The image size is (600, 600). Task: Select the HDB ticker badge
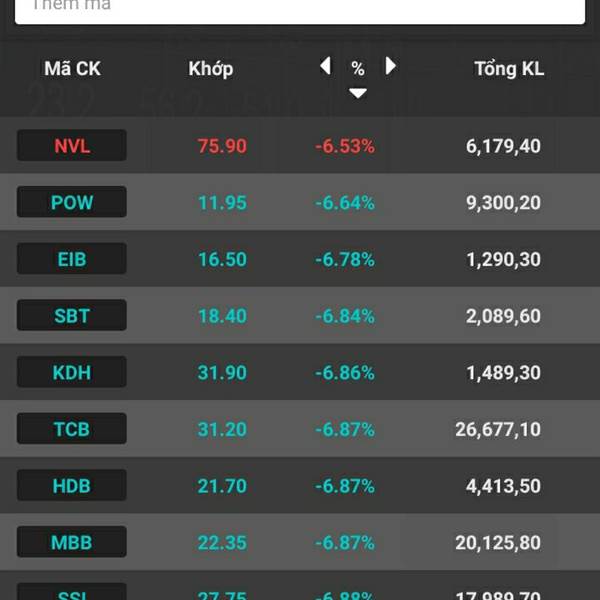[72, 485]
